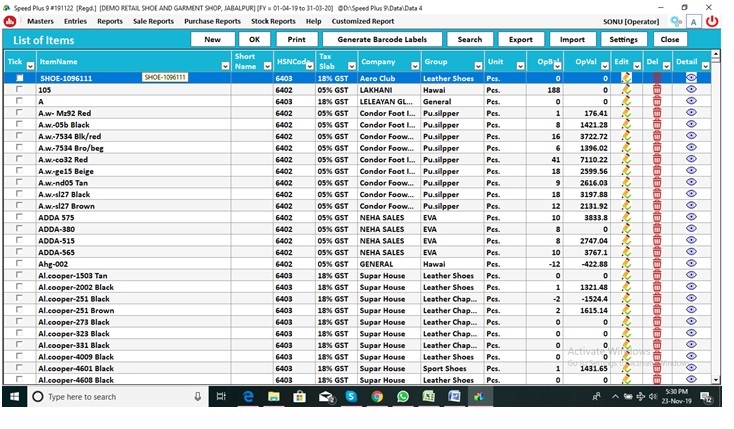Open Tax Slab column filter dropdown
734x429 pixels.
[x=352, y=66]
